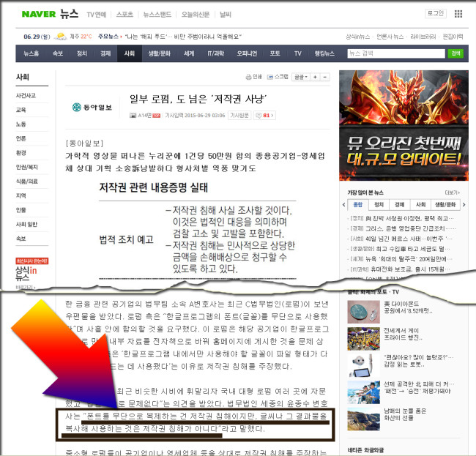
Task: Select the 정치 tab in main navigation
Action: 81,53
